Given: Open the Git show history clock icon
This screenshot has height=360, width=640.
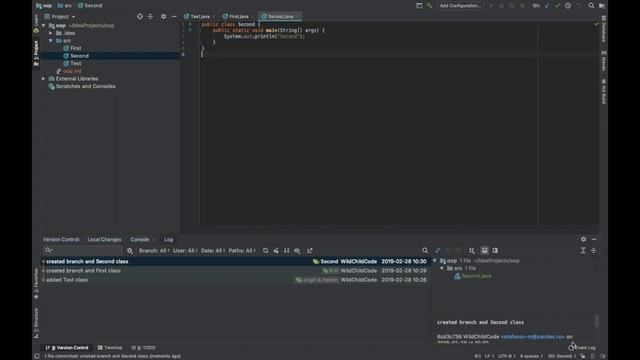Looking at the screenshot, I should (x=568, y=6).
